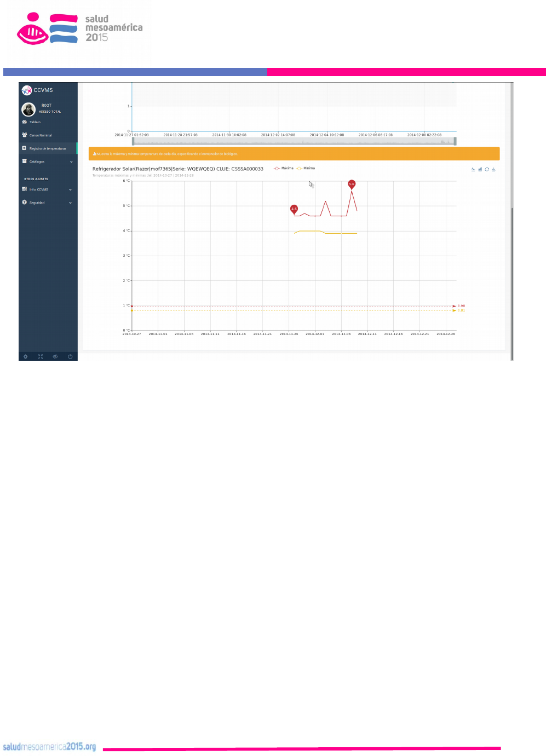Click the 2014-12-06 x-axis date label

(x=341, y=334)
